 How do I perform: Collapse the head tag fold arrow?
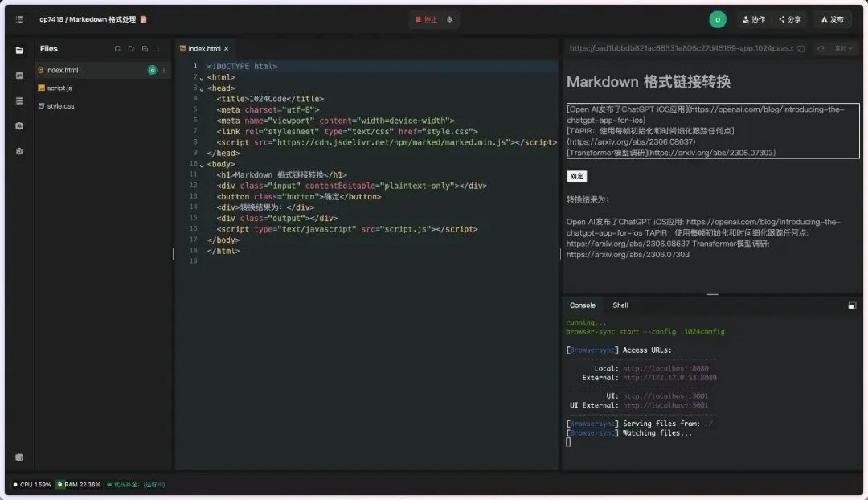pos(202,89)
